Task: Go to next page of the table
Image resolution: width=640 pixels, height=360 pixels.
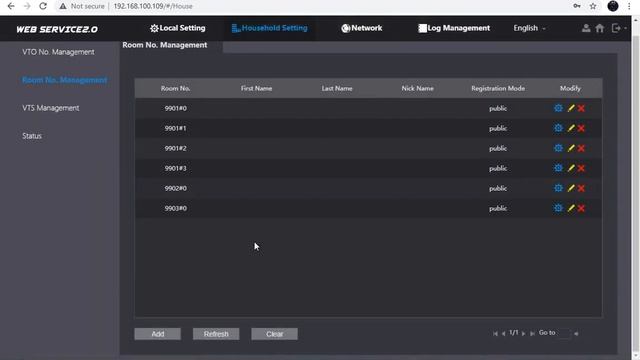Action: click(523, 333)
